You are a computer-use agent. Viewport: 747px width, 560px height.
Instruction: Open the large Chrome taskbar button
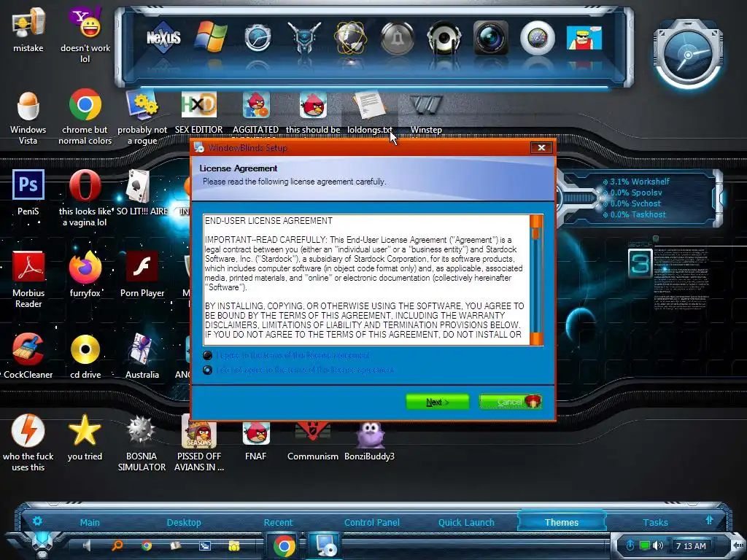coord(285,546)
